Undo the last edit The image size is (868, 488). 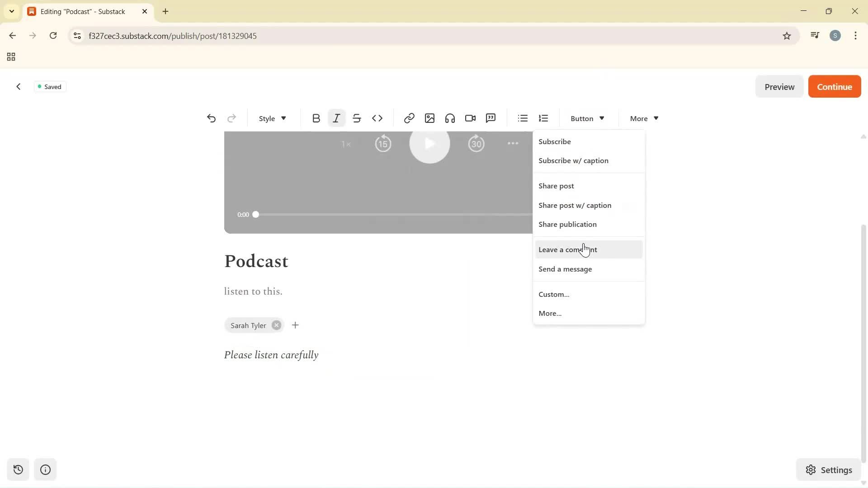pyautogui.click(x=212, y=118)
